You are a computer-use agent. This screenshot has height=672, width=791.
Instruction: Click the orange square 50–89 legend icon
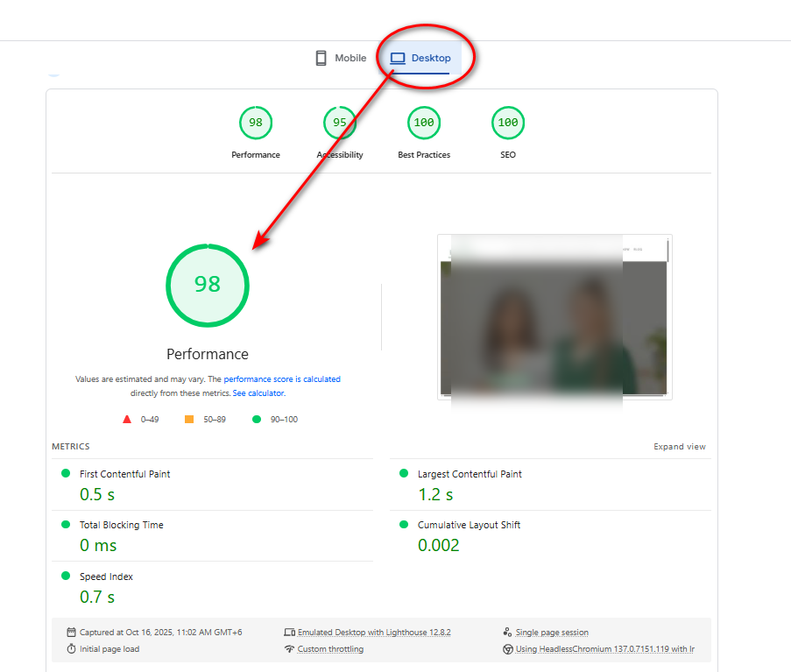tap(189, 420)
